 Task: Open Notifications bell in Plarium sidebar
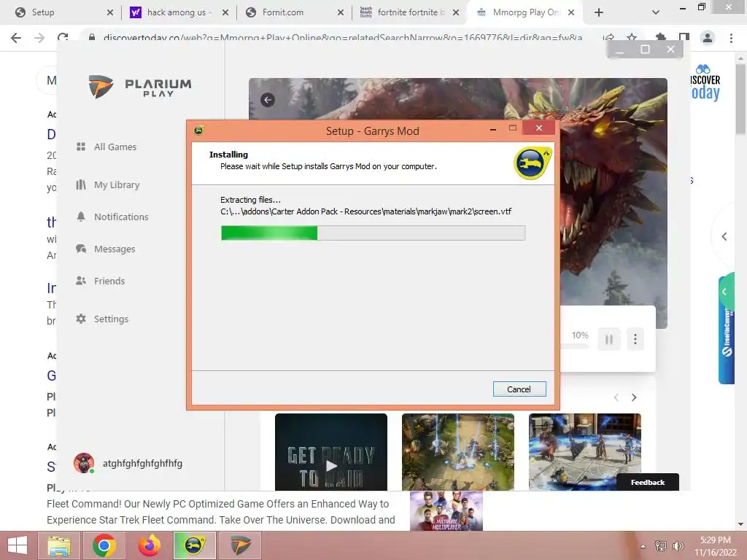pyautogui.click(x=112, y=217)
